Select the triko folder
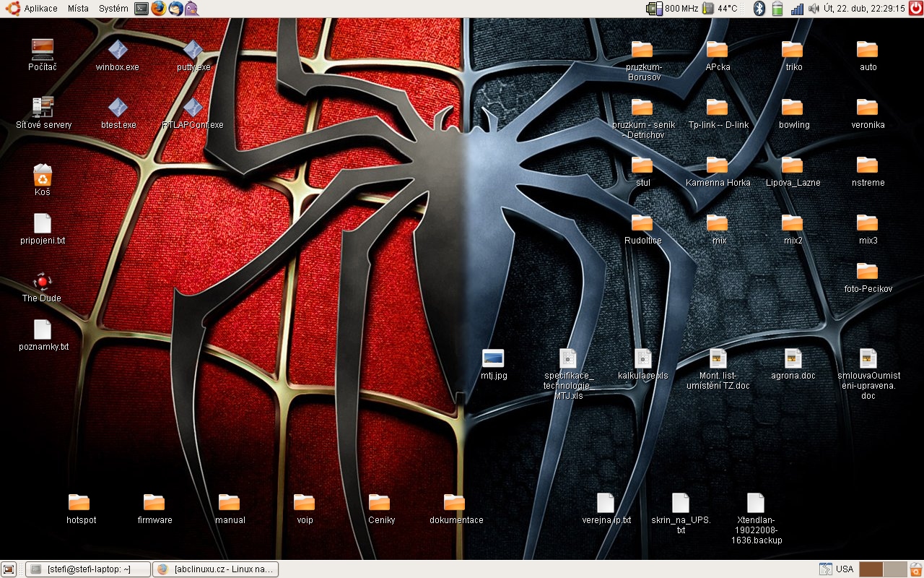This screenshot has width=924, height=578. click(793, 56)
